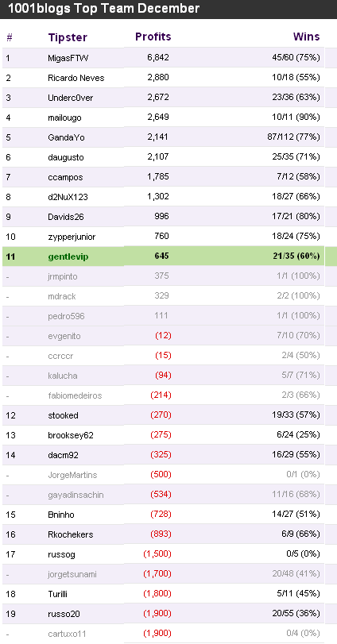Screen dimensions: 337x644
Task: Open tipster MigasFTW profile link
Action: [x=68, y=58]
